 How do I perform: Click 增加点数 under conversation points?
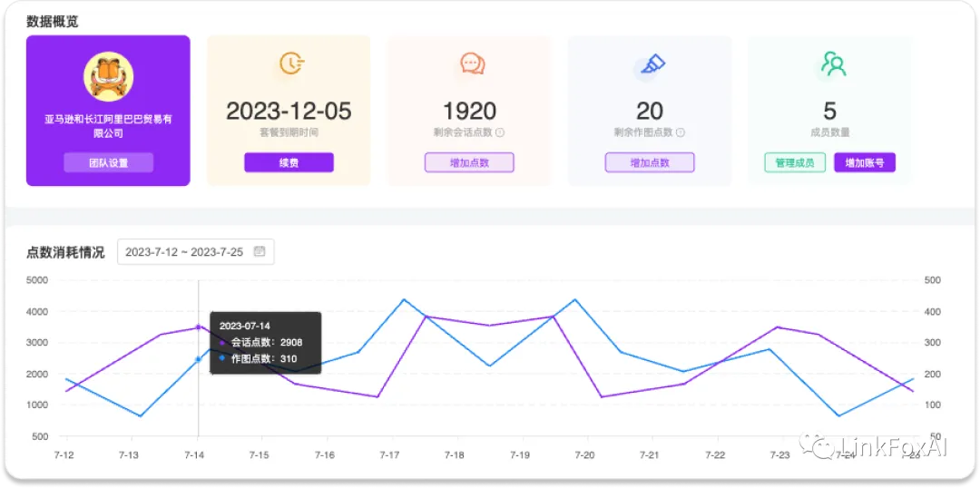469,162
